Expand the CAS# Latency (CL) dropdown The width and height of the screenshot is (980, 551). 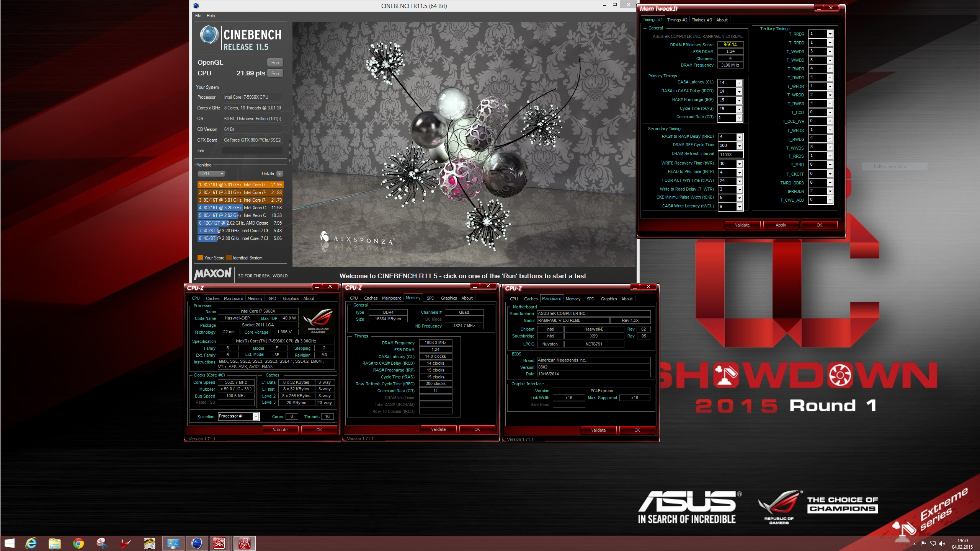tap(739, 83)
